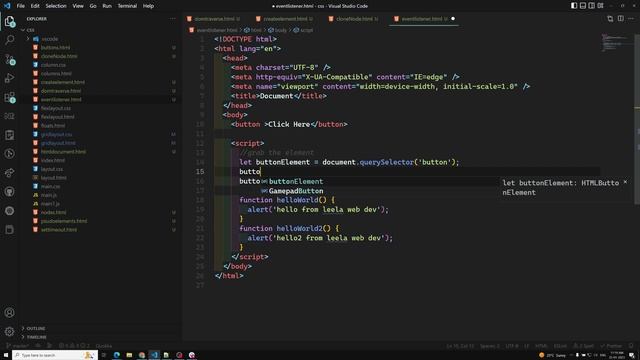Select GamepadButton autocomplete suggestion
Viewport: 640px width, 360px height.
[x=296, y=191]
